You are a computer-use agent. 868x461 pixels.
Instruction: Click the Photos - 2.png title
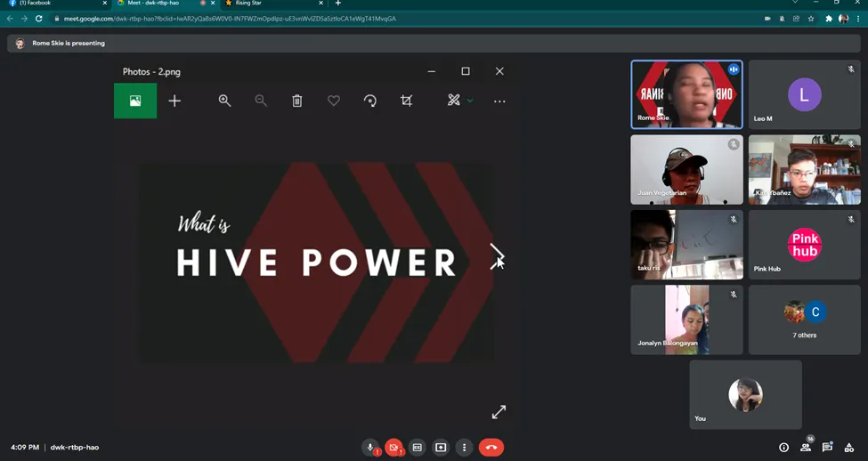pos(151,72)
